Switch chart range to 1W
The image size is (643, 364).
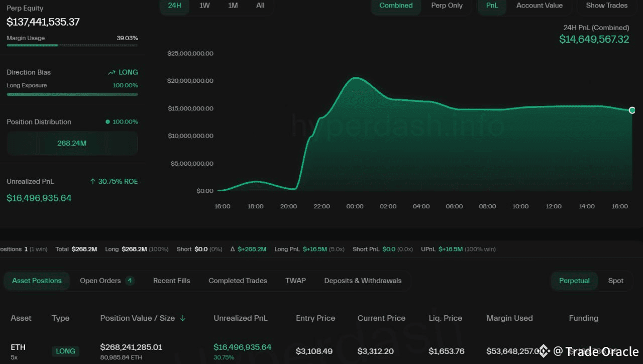[204, 6]
